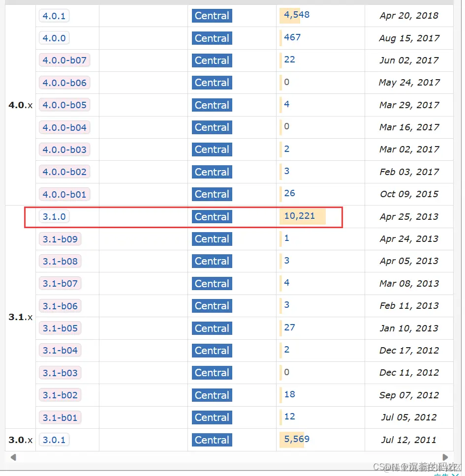Click Central badge in 3.1-b06 row
Viewport: 465px width, 476px height.
[212, 306]
